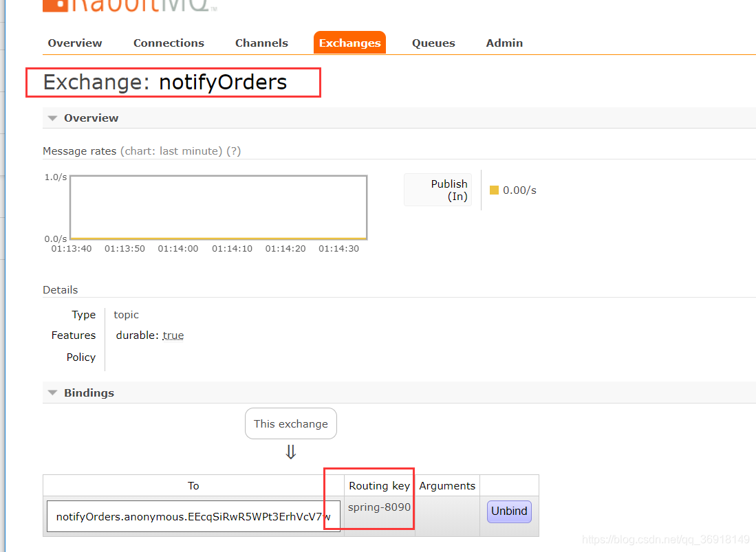Image resolution: width=756 pixels, height=552 pixels.
Task: Click the Routing key column header
Action: pyautogui.click(x=380, y=485)
